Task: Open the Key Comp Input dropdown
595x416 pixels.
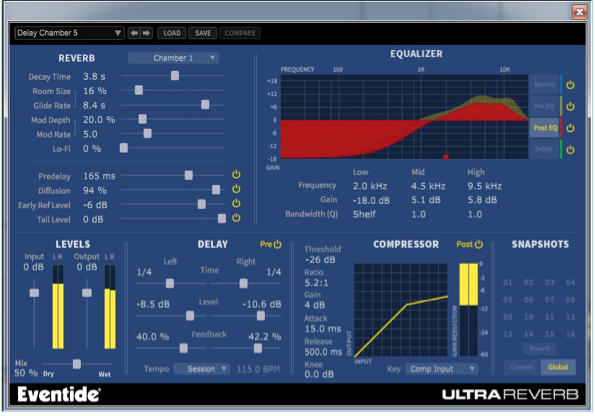Action: [442, 369]
